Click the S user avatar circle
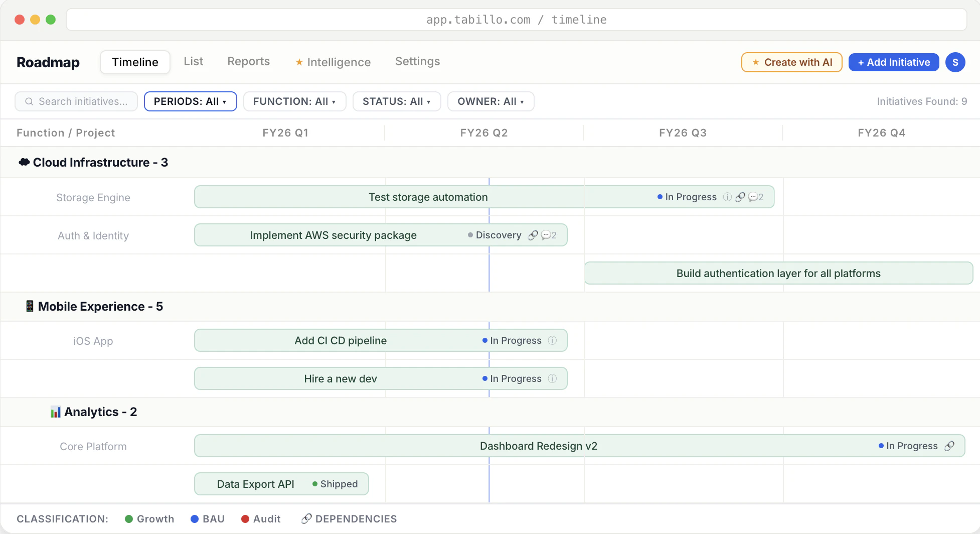 [x=955, y=62]
